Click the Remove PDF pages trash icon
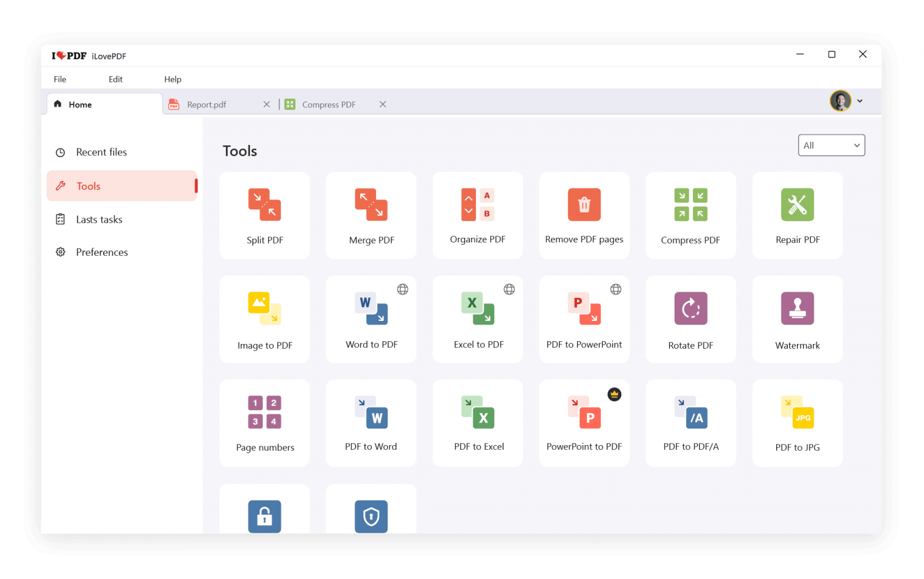924x579 pixels. [x=584, y=204]
